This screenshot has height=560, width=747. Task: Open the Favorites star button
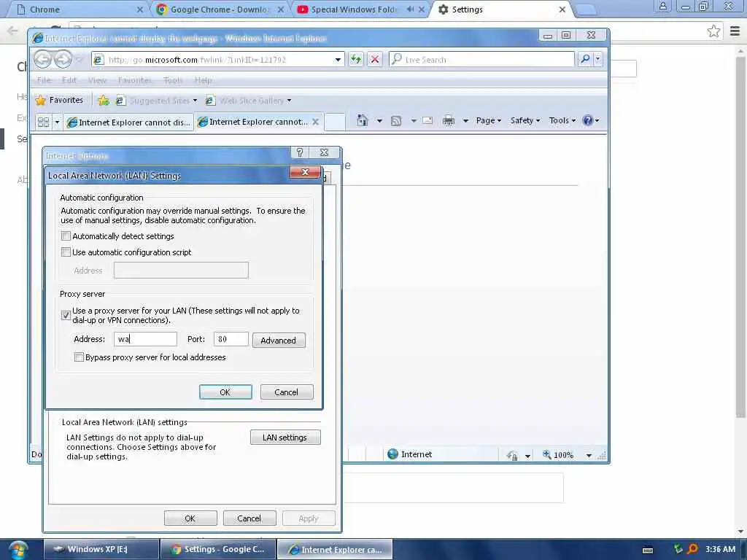click(60, 100)
